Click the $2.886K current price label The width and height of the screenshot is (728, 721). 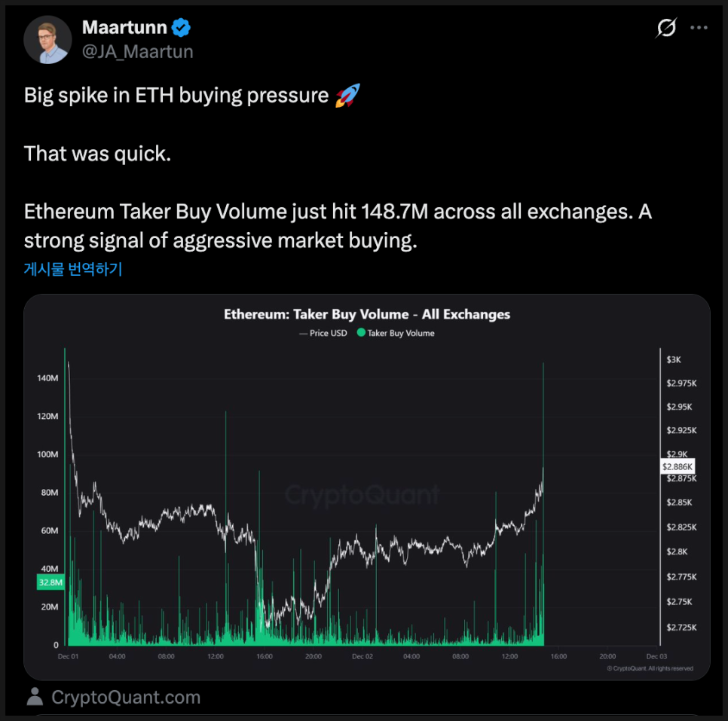coord(676,466)
